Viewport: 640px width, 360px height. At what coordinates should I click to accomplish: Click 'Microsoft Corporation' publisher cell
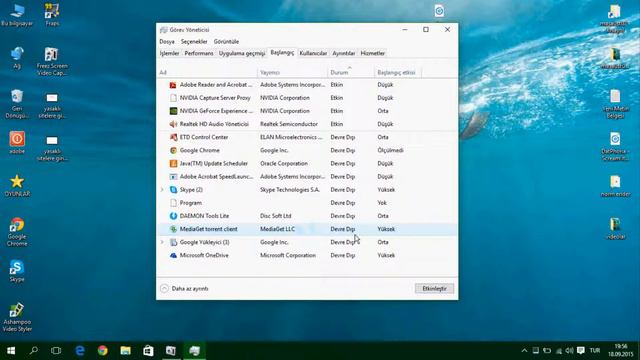[x=288, y=255]
